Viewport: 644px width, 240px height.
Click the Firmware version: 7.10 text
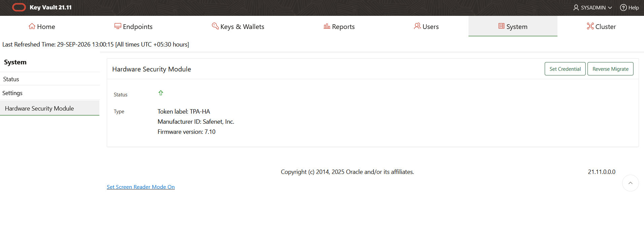pos(186,132)
